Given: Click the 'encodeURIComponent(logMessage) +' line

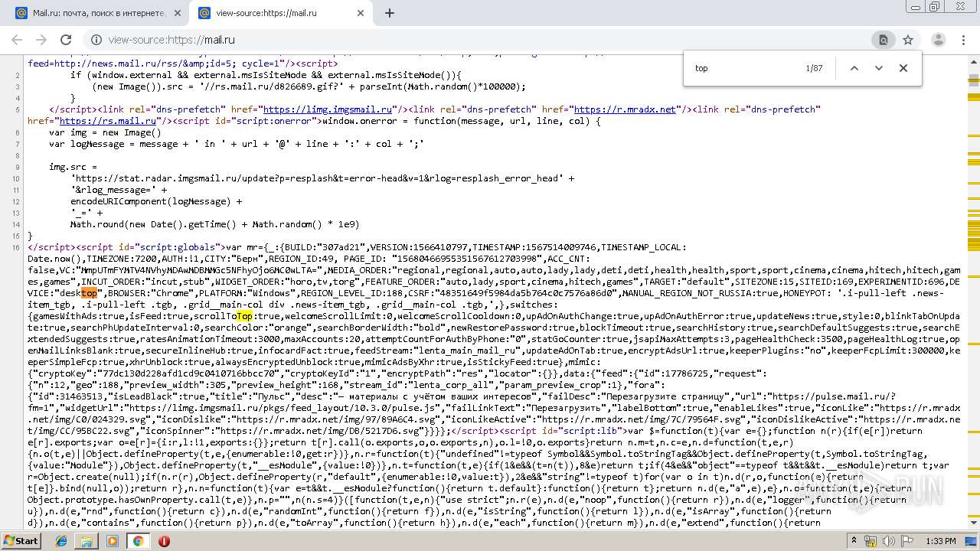Looking at the screenshot, I should click(x=156, y=201).
